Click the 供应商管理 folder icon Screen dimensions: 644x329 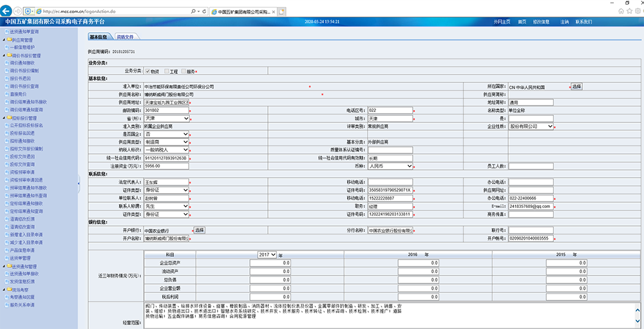coord(9,39)
